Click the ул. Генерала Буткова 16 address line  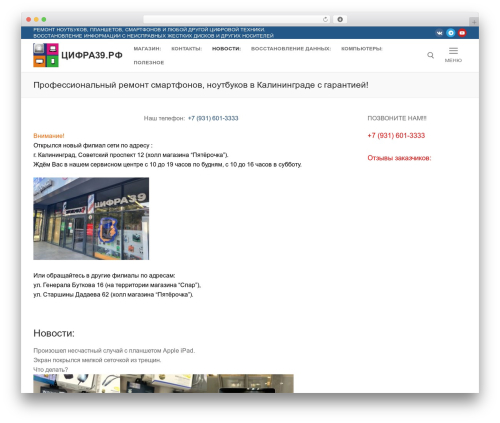coord(117,285)
